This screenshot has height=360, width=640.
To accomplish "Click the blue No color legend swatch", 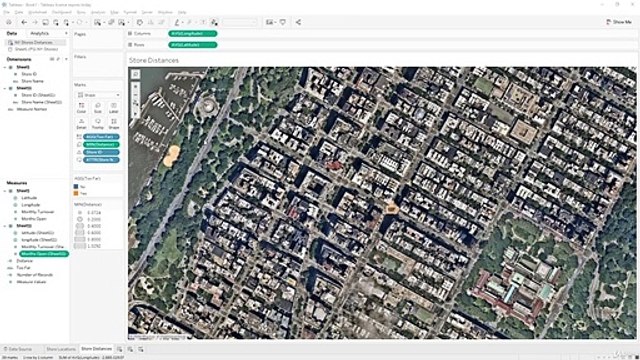I will (x=76, y=187).
